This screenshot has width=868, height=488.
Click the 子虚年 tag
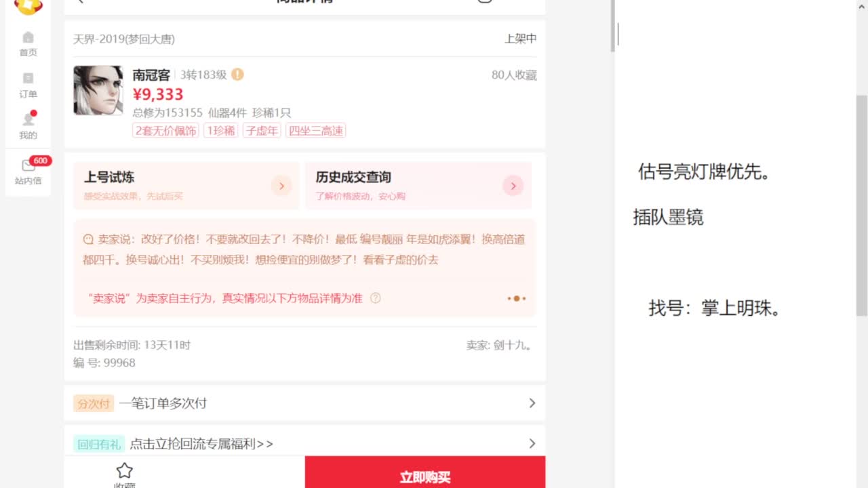262,131
